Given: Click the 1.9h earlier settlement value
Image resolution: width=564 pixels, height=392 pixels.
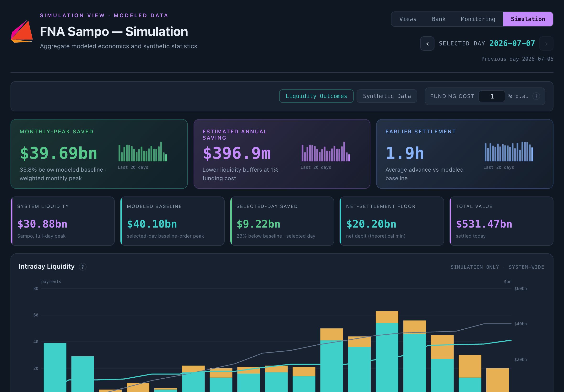Looking at the screenshot, I should tap(405, 153).
